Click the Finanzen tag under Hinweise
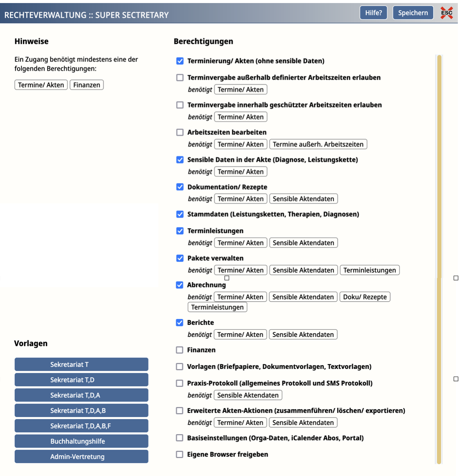This screenshot has height=476, width=459. (x=87, y=85)
